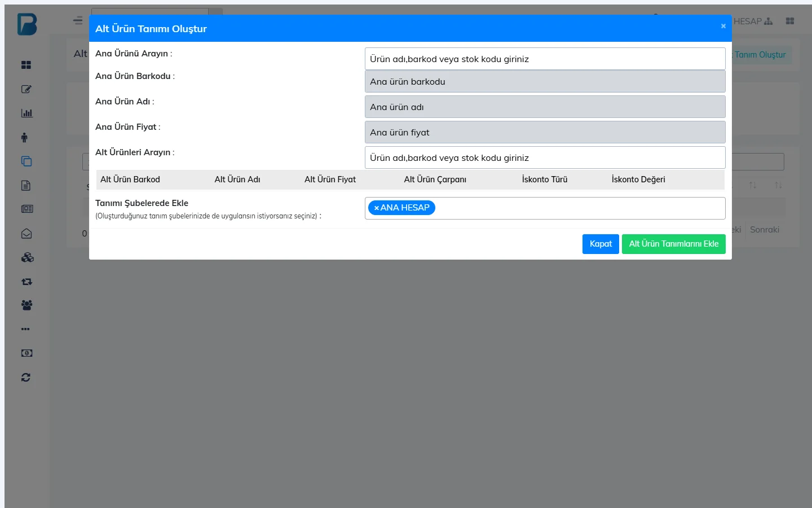Image resolution: width=812 pixels, height=508 pixels.
Task: Select the person figure sidebar icon
Action: [x=24, y=137]
